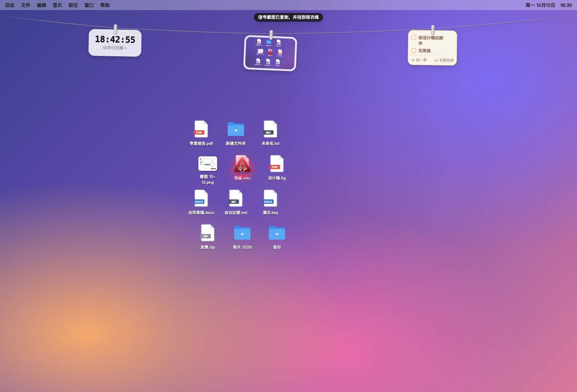Screen dimensions: 577x392
Task: Check off the 给设计稿回邮件 to-do item
Action: click(x=414, y=38)
